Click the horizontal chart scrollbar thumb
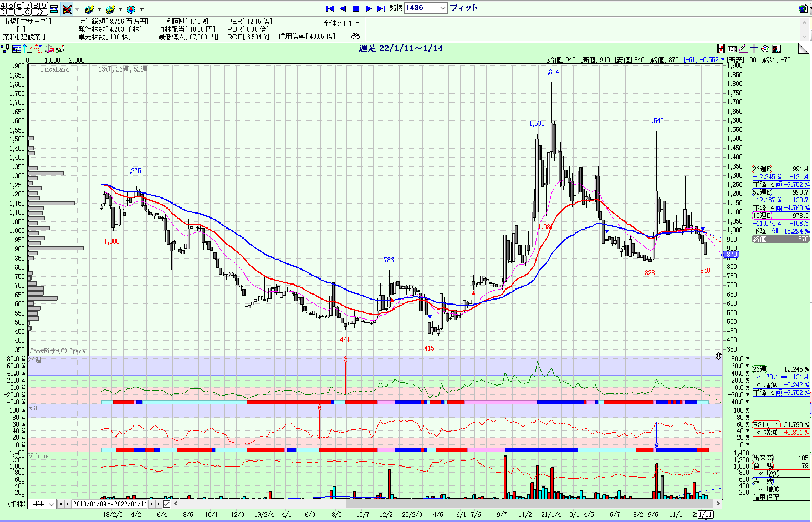Viewport: 812px width, 522px height. 530,504
